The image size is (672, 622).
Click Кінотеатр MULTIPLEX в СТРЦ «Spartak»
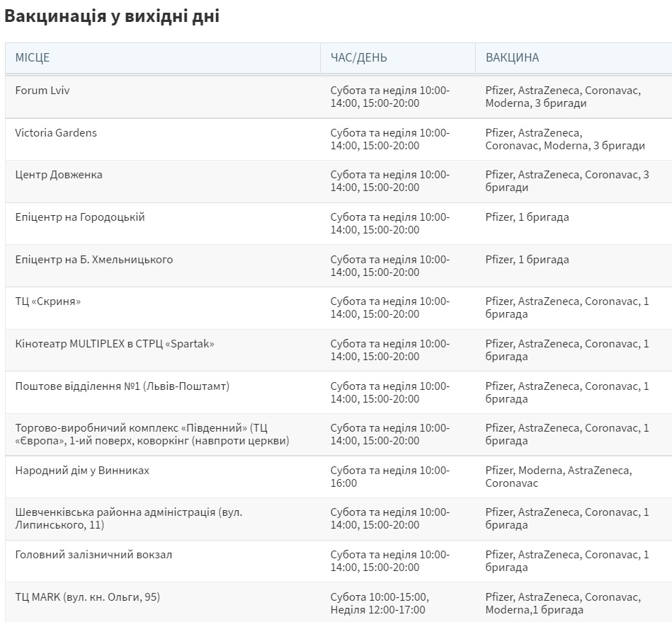[x=115, y=344]
